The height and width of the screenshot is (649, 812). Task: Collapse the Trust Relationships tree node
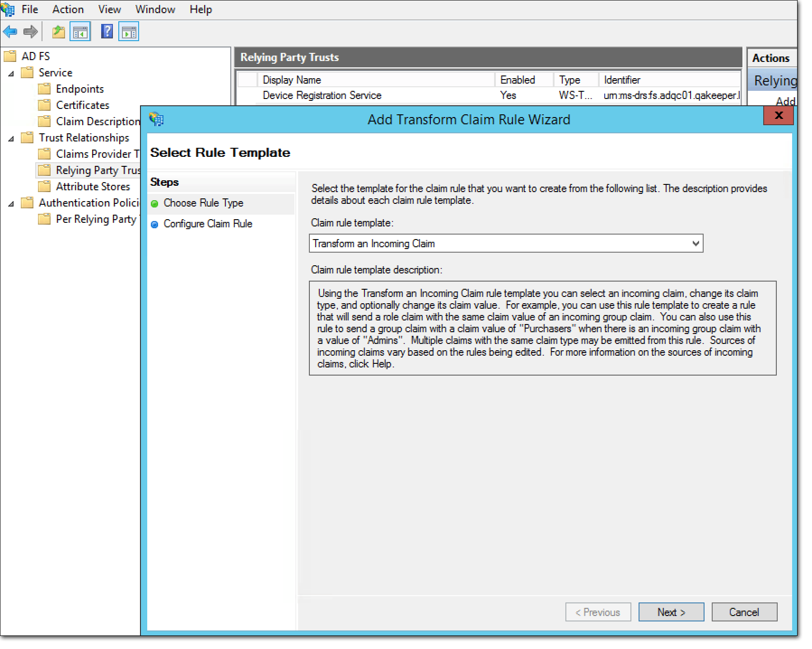tap(10, 138)
